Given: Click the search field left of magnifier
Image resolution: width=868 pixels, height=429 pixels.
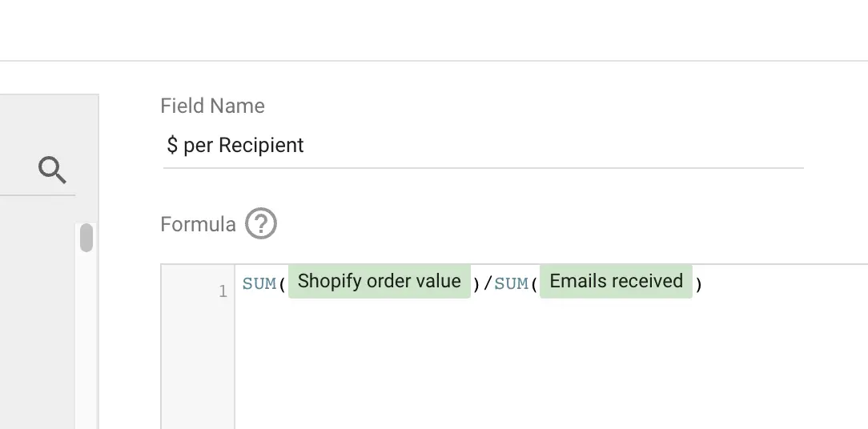Looking at the screenshot, I should pos(17,170).
